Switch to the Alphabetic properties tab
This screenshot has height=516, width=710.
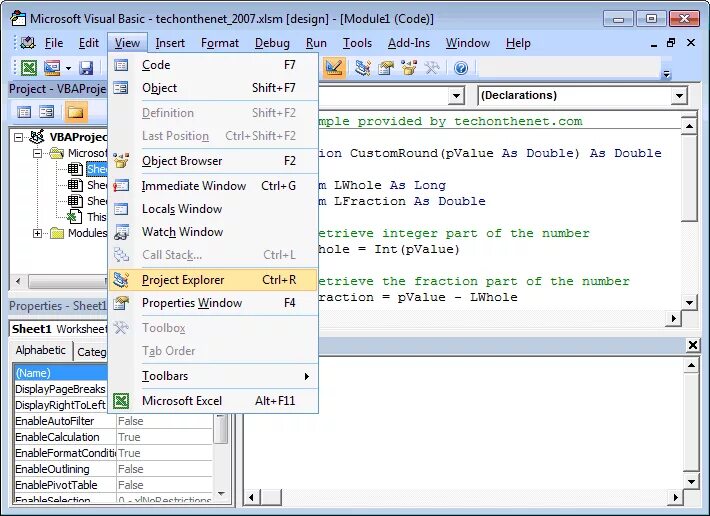pos(41,350)
